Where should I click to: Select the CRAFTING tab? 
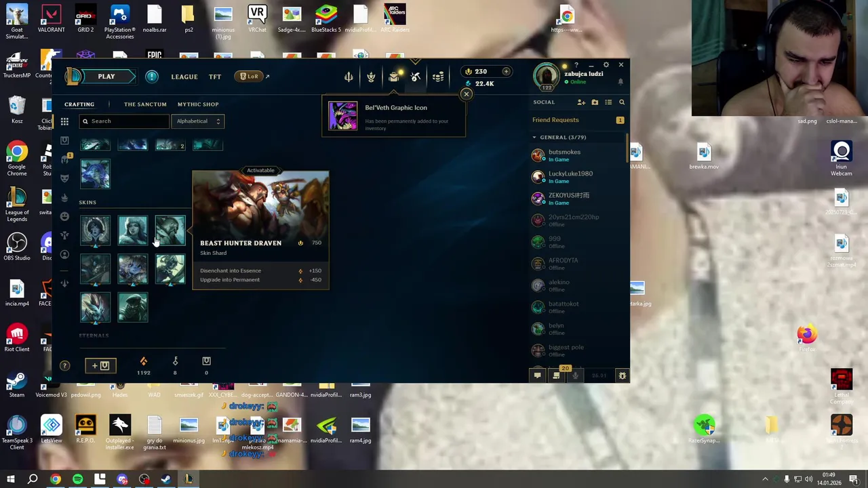click(x=79, y=104)
